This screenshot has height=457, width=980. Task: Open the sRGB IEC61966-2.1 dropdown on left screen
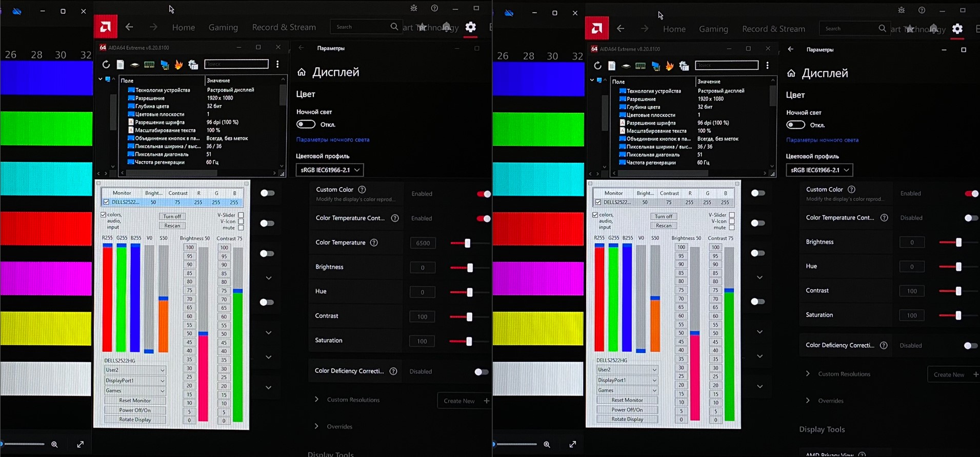pyautogui.click(x=330, y=170)
